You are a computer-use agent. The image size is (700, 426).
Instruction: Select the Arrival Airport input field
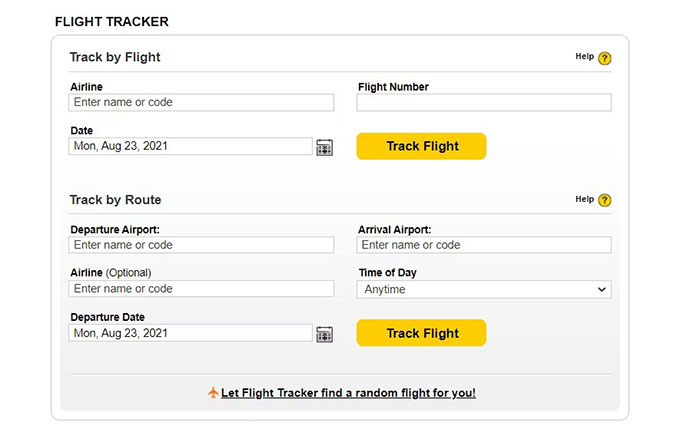484,245
